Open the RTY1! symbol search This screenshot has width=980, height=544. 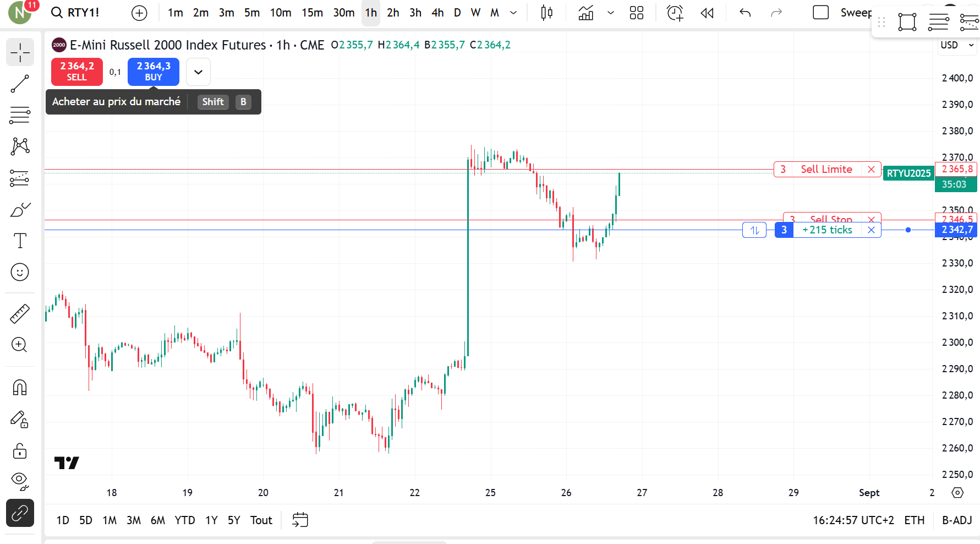coord(75,13)
